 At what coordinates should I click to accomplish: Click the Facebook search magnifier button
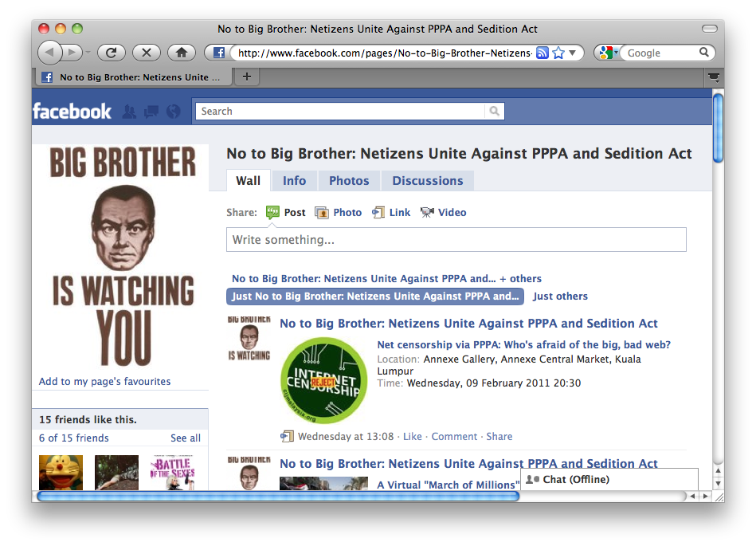pyautogui.click(x=494, y=112)
